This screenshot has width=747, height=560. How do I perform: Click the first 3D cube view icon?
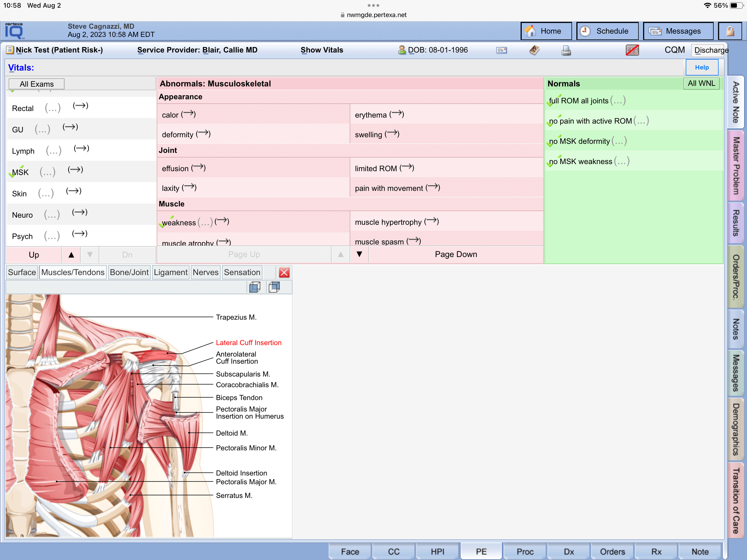point(255,287)
